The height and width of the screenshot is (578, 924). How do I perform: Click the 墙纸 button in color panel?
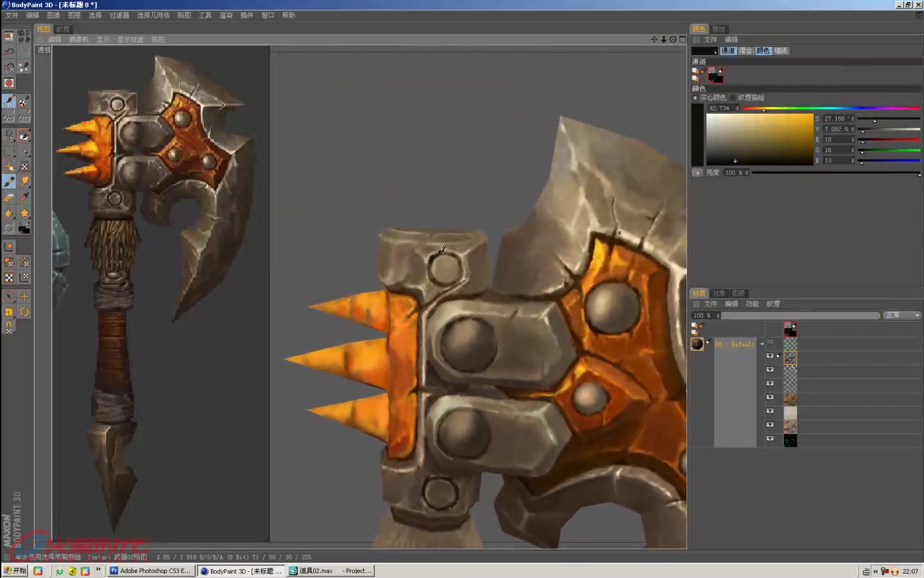pyautogui.click(x=781, y=51)
